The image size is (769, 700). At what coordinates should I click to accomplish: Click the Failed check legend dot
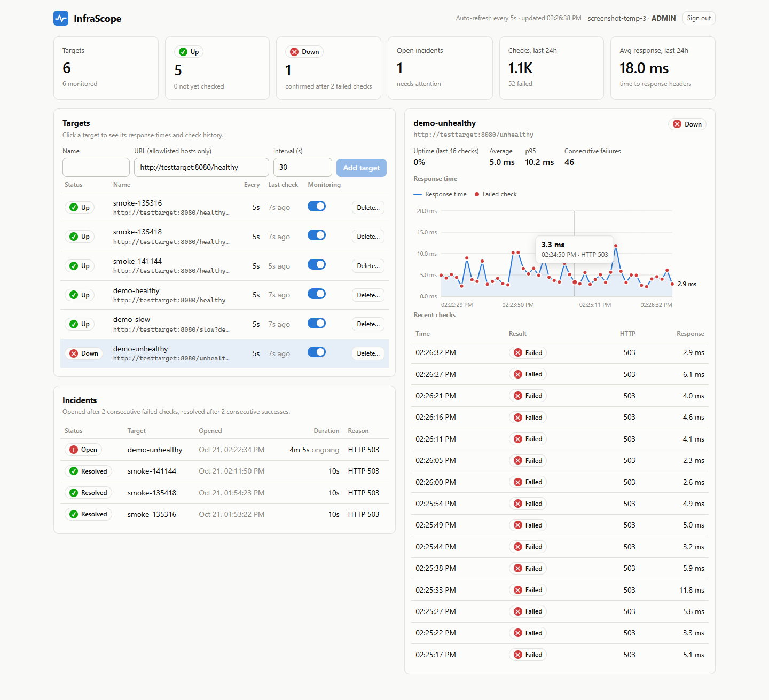[477, 194]
